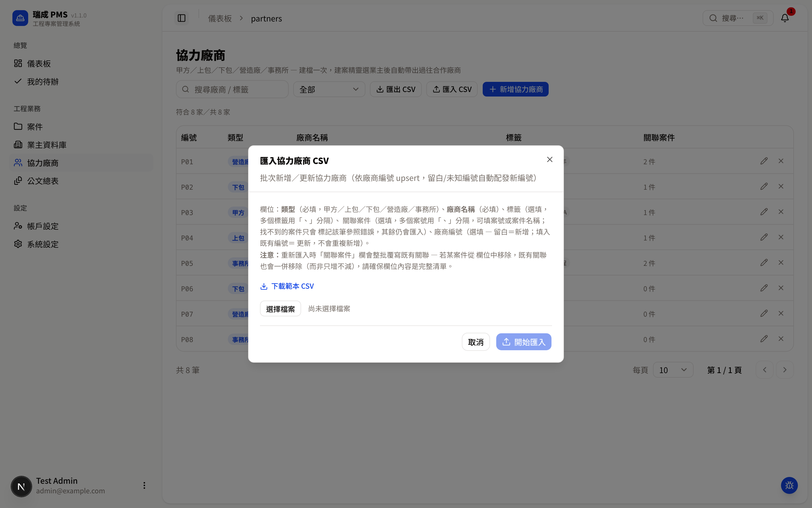The height and width of the screenshot is (508, 812).
Task: Delete row P04 with X icon
Action: 781,237
